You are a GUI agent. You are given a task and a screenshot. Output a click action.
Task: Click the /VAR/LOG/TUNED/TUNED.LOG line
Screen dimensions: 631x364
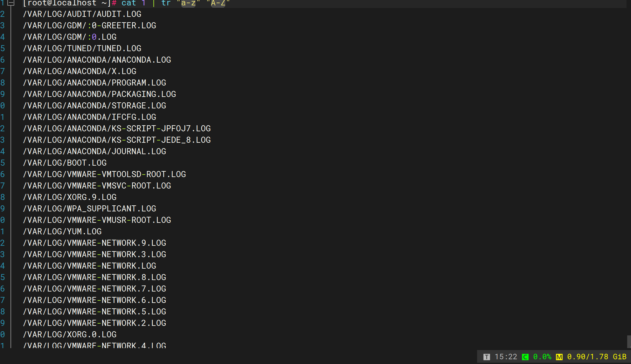[x=82, y=48]
